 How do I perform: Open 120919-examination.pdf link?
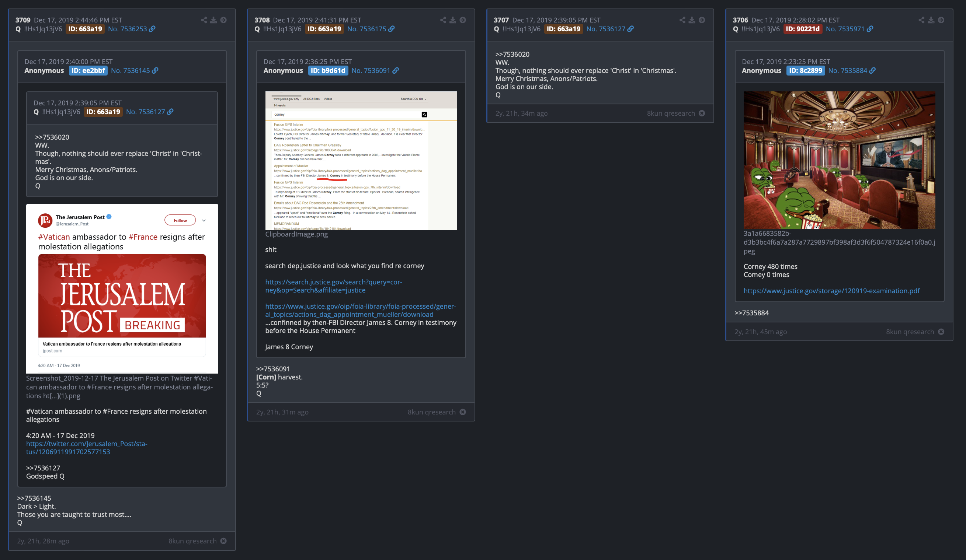[x=831, y=291]
